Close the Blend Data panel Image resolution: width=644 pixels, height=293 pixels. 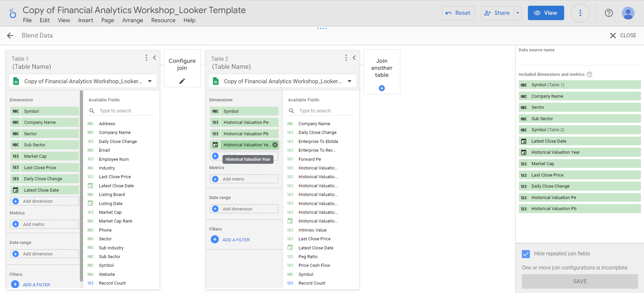(x=623, y=36)
